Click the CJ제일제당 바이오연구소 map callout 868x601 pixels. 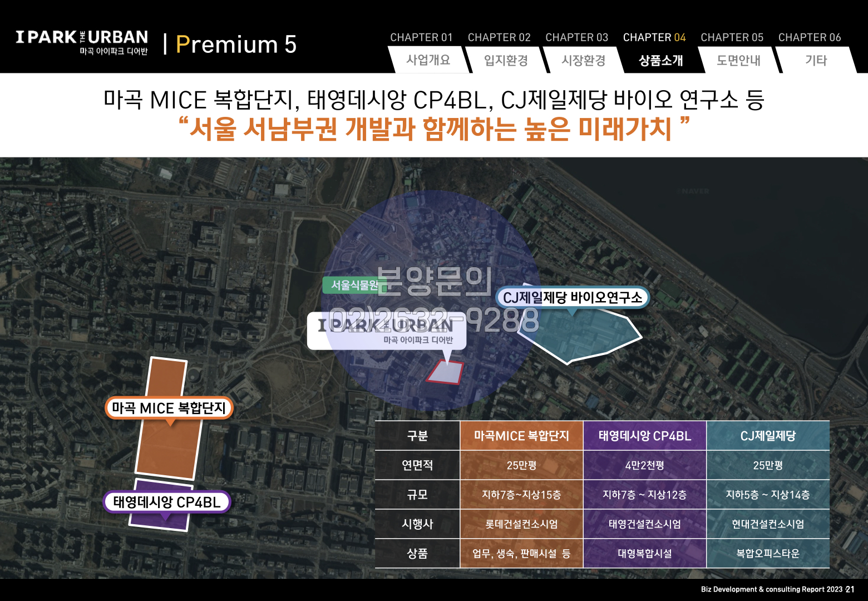(x=573, y=298)
